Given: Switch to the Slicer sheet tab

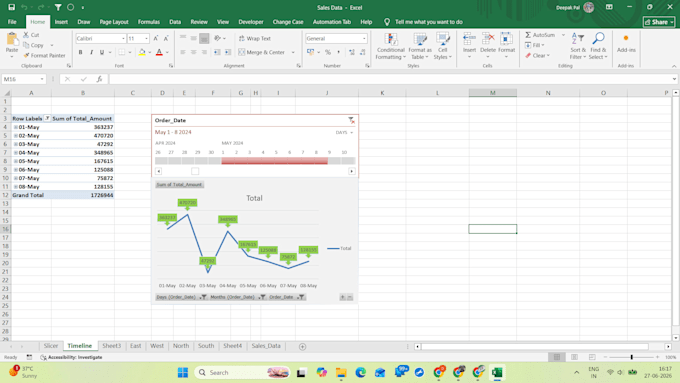Looking at the screenshot, I should (x=51, y=346).
